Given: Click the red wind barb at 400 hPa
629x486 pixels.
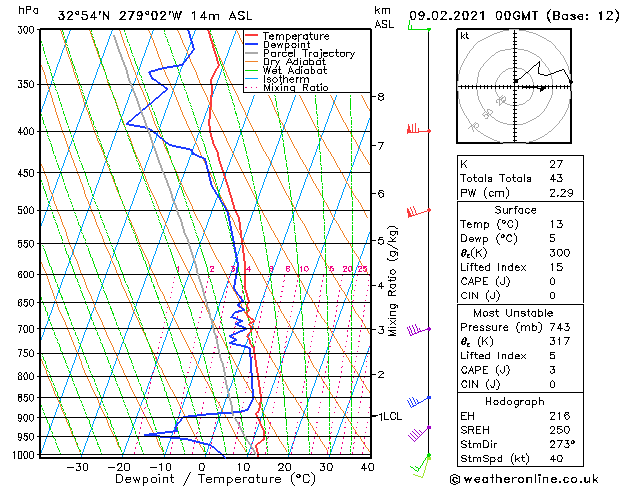Looking at the screenshot, I should point(419,129).
